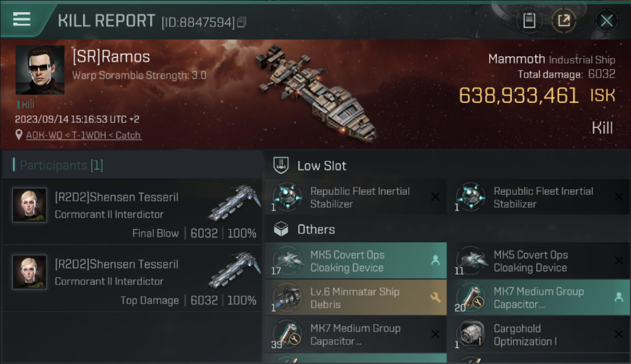View [SR]Ramos pilot portrait
This screenshot has width=631, height=364.
point(40,70)
